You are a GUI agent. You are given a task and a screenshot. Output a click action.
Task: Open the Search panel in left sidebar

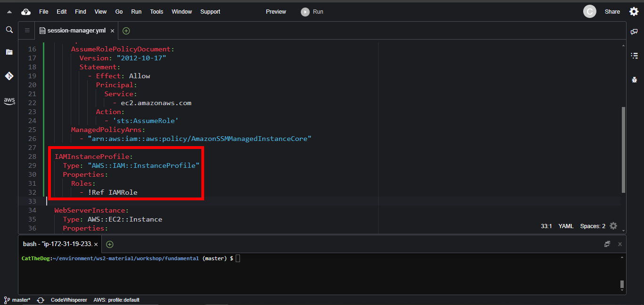tap(9, 30)
